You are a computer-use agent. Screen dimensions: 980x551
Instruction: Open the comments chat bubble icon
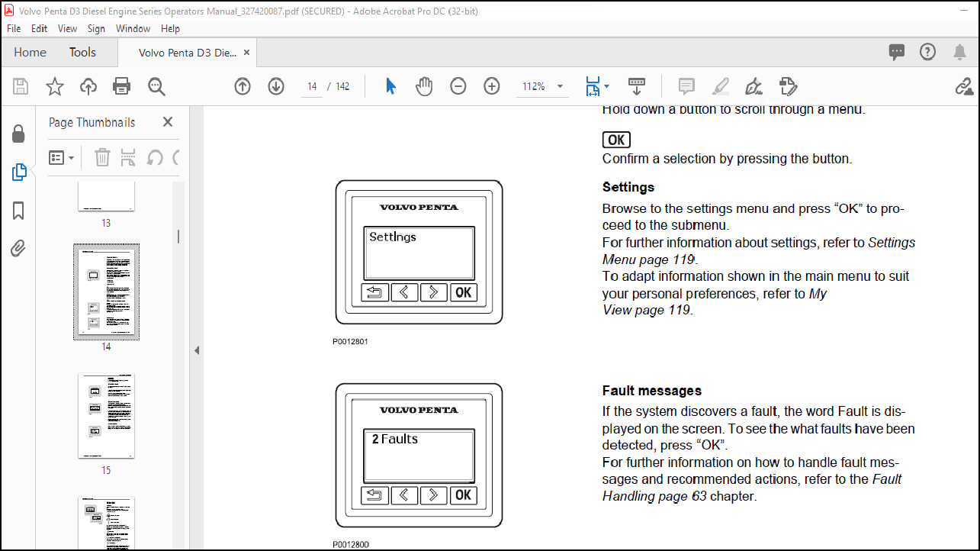897,52
